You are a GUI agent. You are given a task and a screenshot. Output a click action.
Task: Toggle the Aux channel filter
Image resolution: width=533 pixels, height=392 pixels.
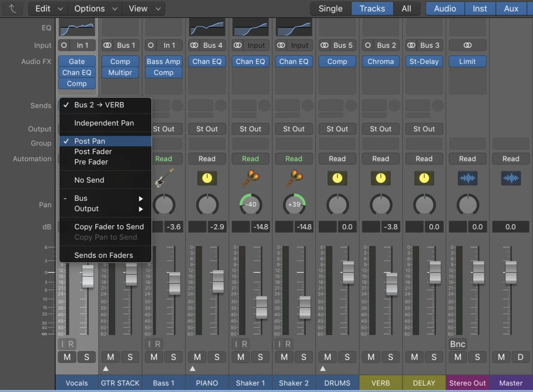(511, 8)
